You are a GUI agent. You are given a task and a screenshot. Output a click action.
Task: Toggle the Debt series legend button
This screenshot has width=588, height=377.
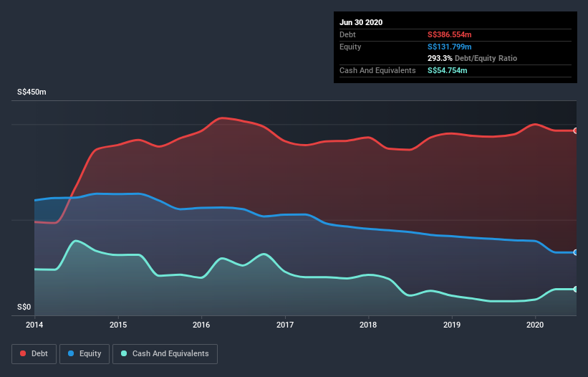pos(34,354)
